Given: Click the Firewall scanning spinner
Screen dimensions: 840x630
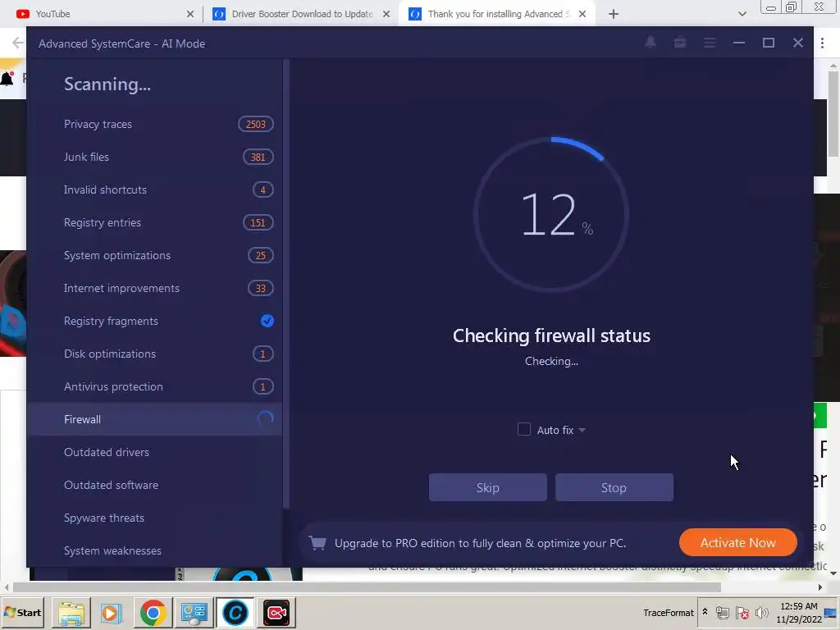Looking at the screenshot, I should [x=265, y=419].
